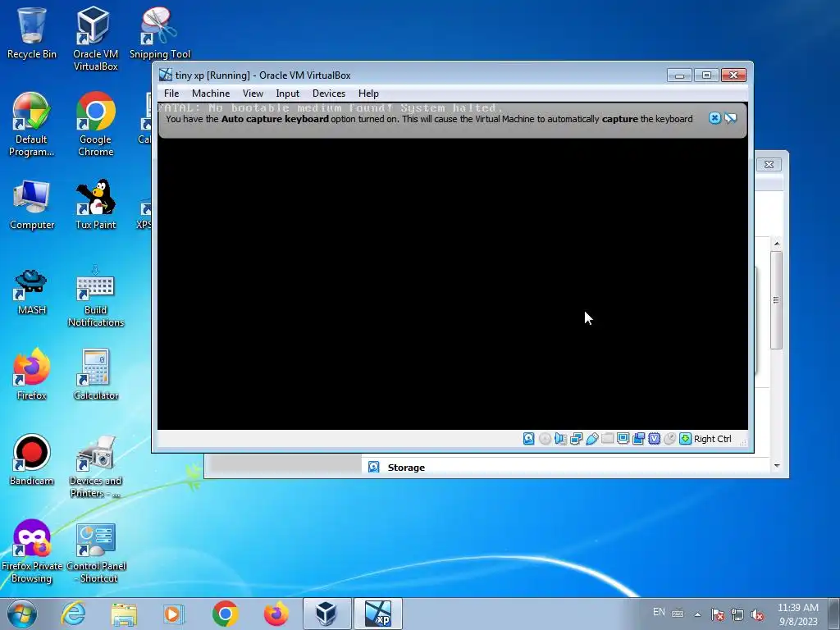Viewport: 840px width, 630px height.
Task: Select the MASH desktop shortcut
Action: click(32, 290)
